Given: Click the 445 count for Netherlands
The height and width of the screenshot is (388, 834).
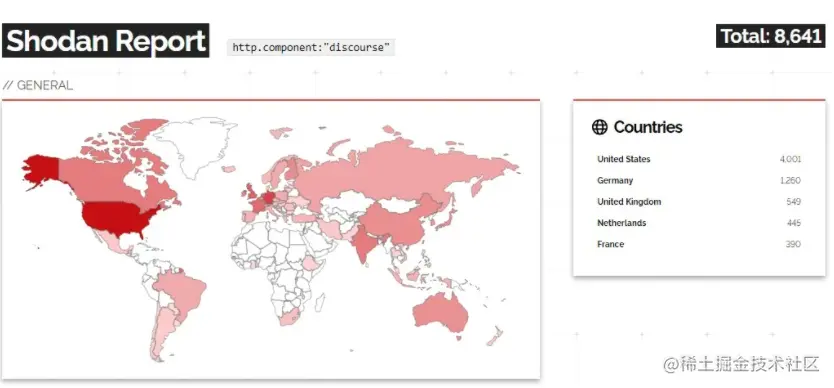Looking at the screenshot, I should coord(794,223).
